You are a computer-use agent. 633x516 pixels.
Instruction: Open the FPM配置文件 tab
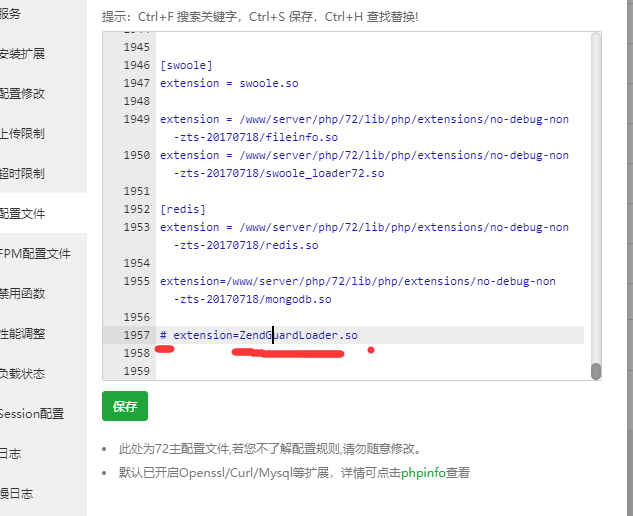click(36, 253)
